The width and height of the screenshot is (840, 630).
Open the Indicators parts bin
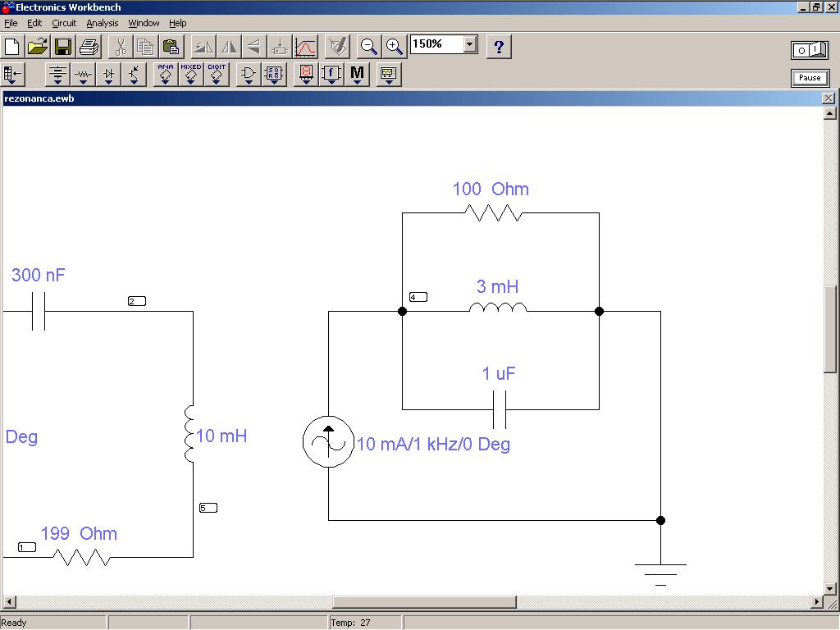[x=306, y=75]
